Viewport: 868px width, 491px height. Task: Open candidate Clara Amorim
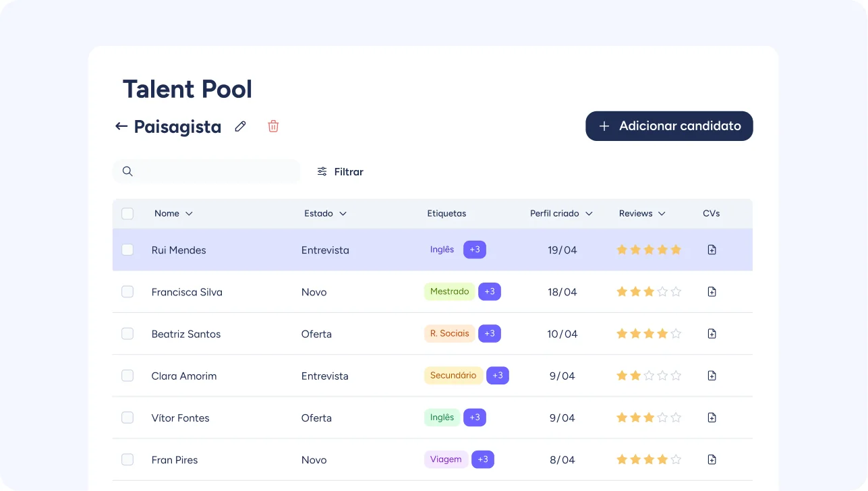point(184,376)
